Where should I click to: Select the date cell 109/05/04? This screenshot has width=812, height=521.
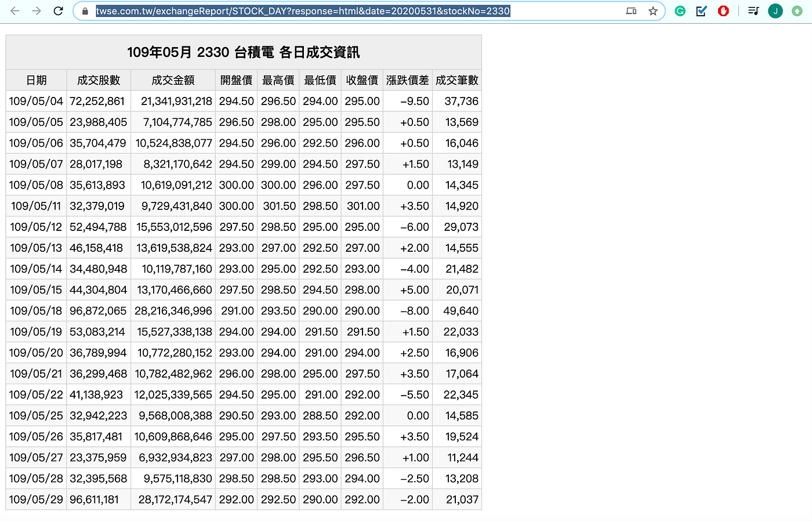36,101
